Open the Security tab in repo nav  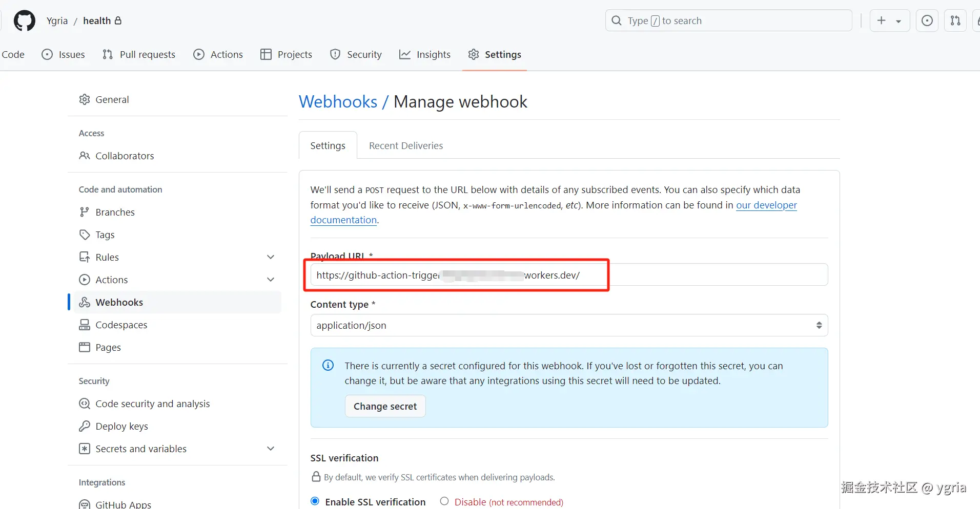point(356,54)
